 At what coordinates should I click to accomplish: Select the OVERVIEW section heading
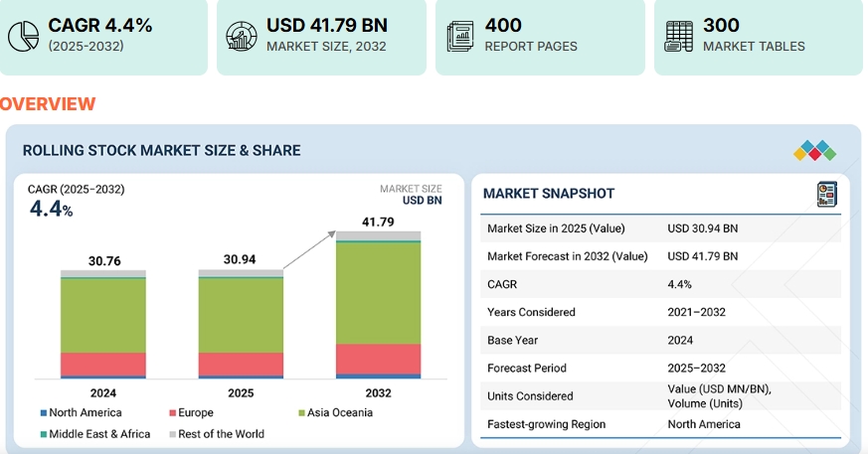[x=48, y=104]
